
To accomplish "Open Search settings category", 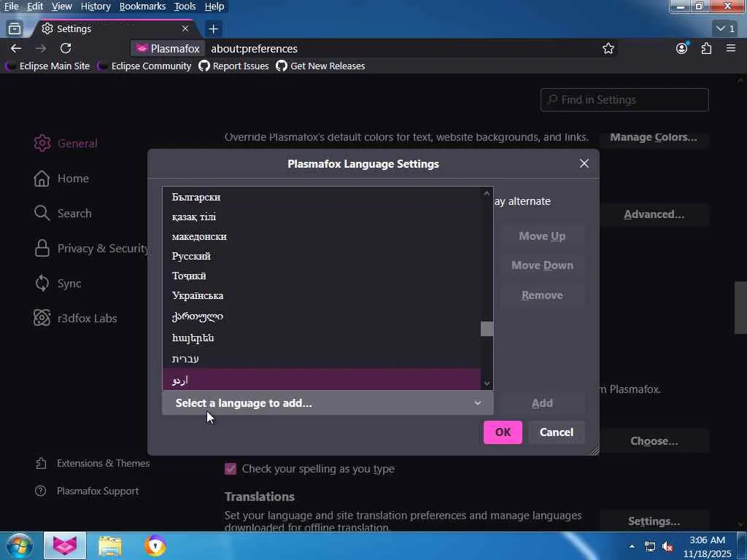I will pos(63,214).
